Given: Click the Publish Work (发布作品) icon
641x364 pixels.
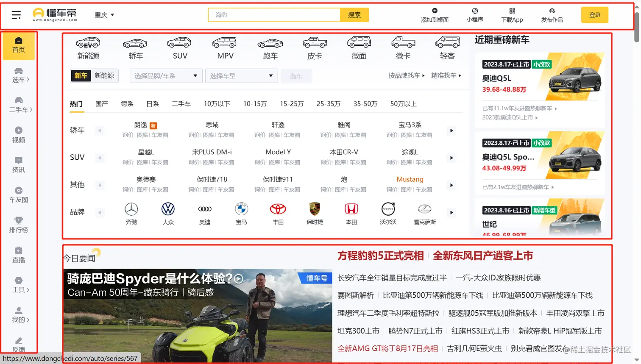Looking at the screenshot, I should pyautogui.click(x=552, y=11).
